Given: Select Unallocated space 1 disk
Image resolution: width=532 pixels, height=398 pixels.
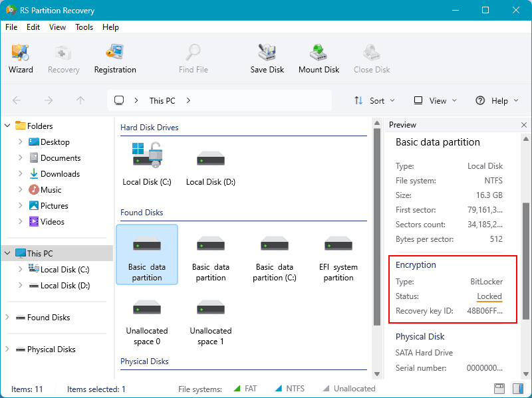Looking at the screenshot, I should point(211,322).
